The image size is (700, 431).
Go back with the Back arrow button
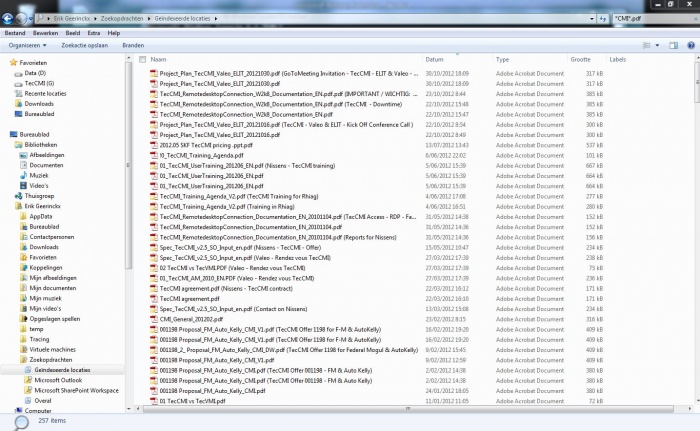7,18
